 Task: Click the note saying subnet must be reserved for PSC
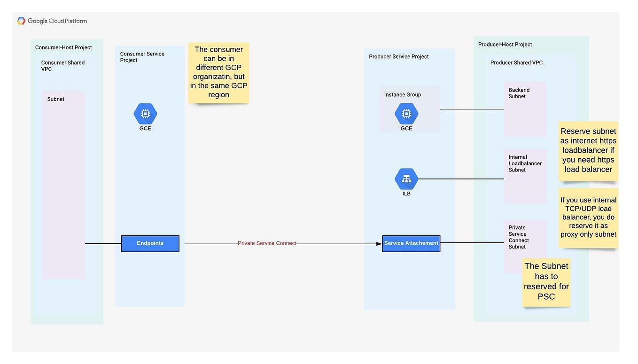pyautogui.click(x=546, y=281)
